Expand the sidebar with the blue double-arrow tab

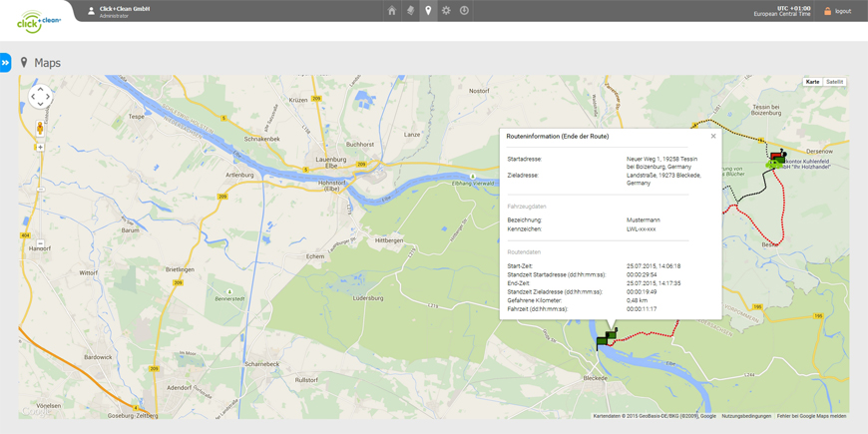tap(6, 63)
